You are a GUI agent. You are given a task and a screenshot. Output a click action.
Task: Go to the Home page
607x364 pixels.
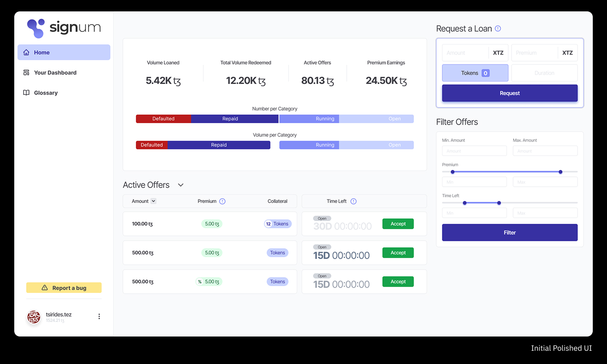(x=64, y=53)
